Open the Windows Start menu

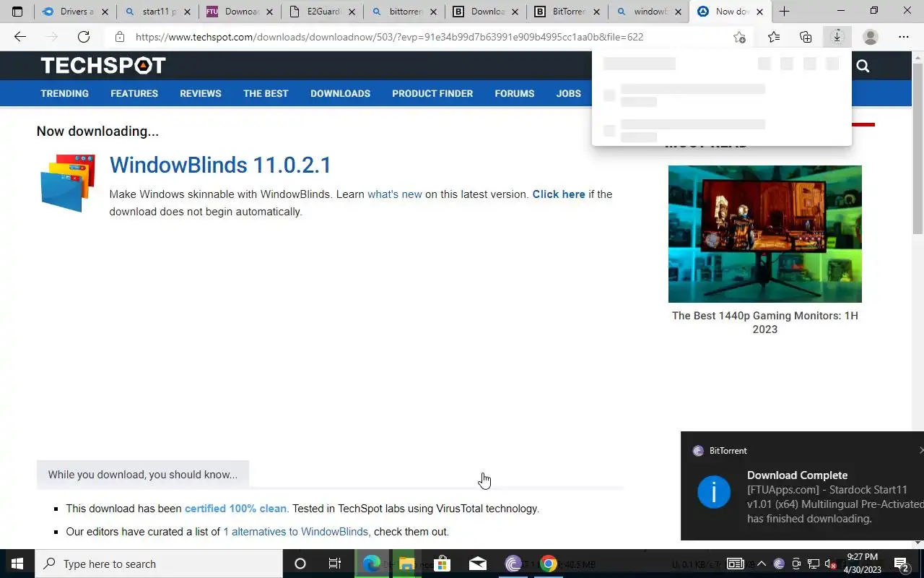pyautogui.click(x=17, y=564)
